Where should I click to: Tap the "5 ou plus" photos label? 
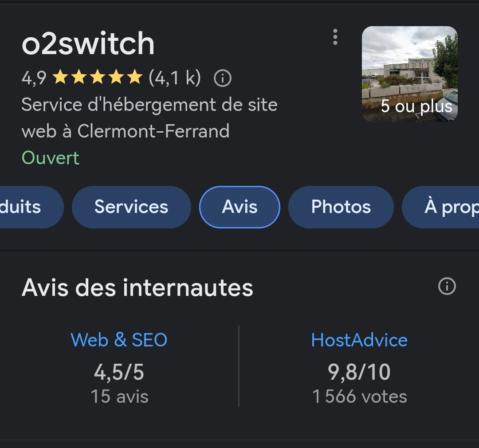(x=416, y=106)
